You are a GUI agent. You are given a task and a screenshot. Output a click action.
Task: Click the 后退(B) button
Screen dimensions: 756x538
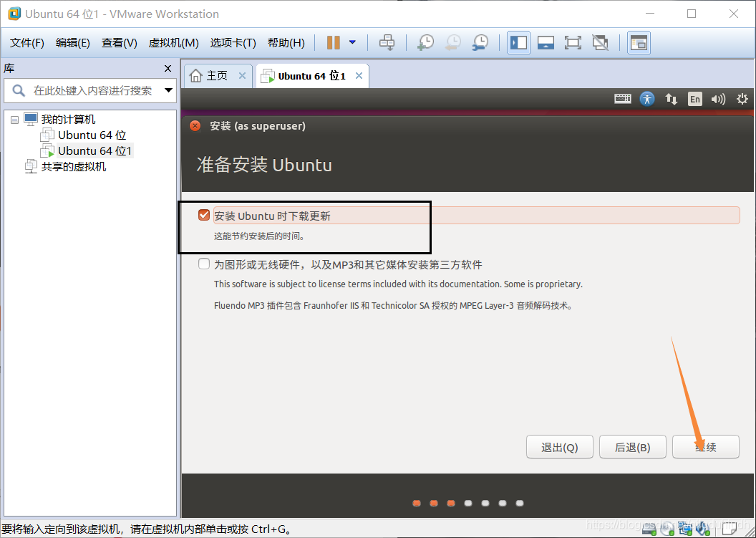coord(633,447)
